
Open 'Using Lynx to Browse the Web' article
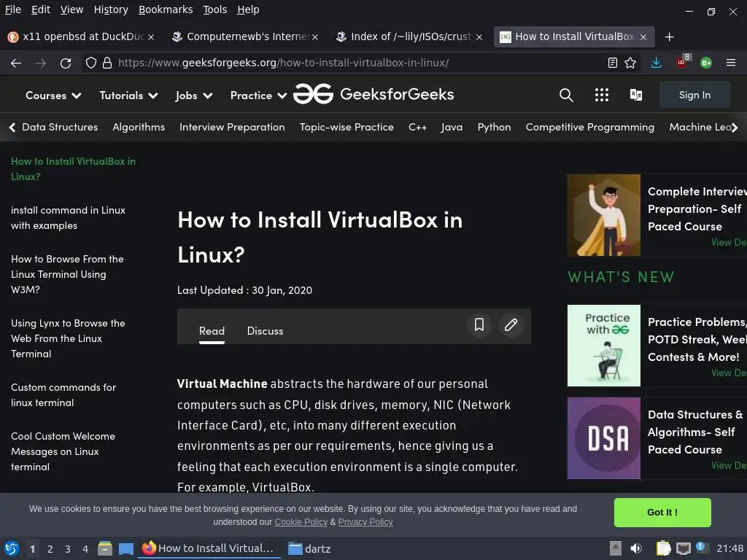pyautogui.click(x=68, y=338)
